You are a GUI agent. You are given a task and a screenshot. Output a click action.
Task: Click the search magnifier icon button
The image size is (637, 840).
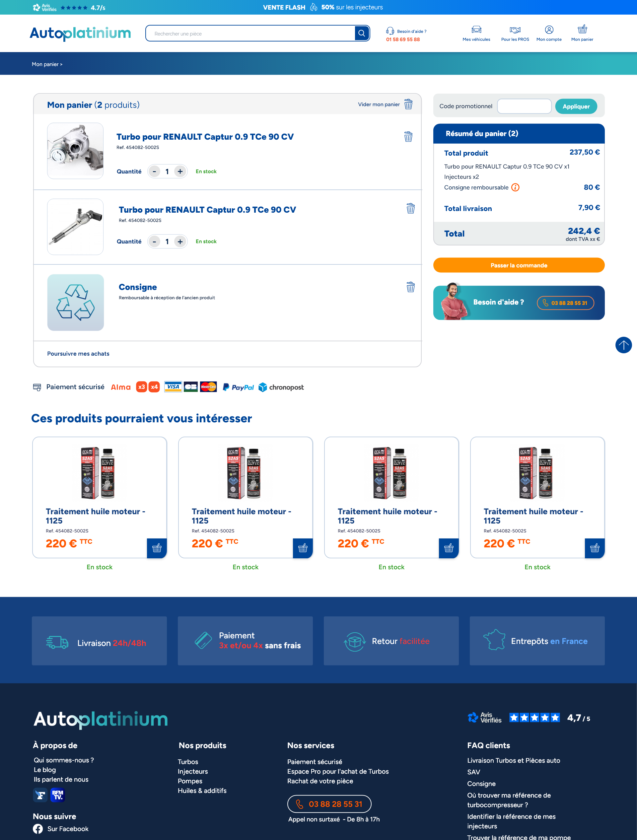pos(362,34)
